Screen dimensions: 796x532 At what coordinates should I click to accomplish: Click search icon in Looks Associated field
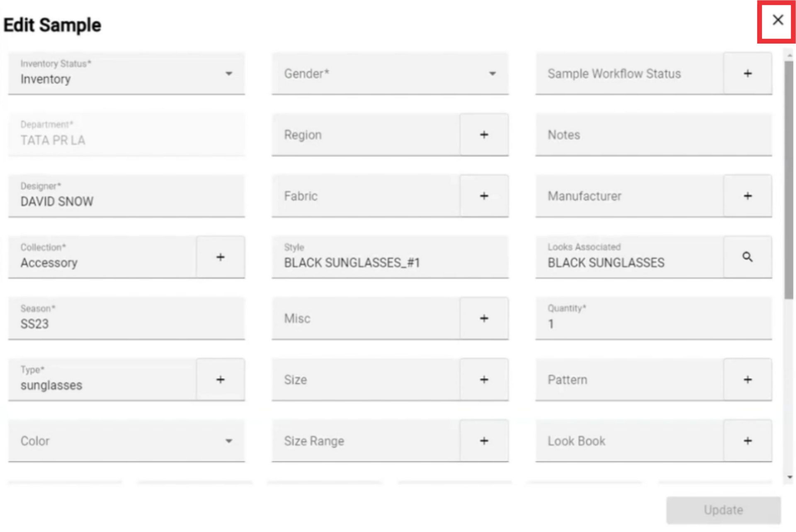pos(747,257)
